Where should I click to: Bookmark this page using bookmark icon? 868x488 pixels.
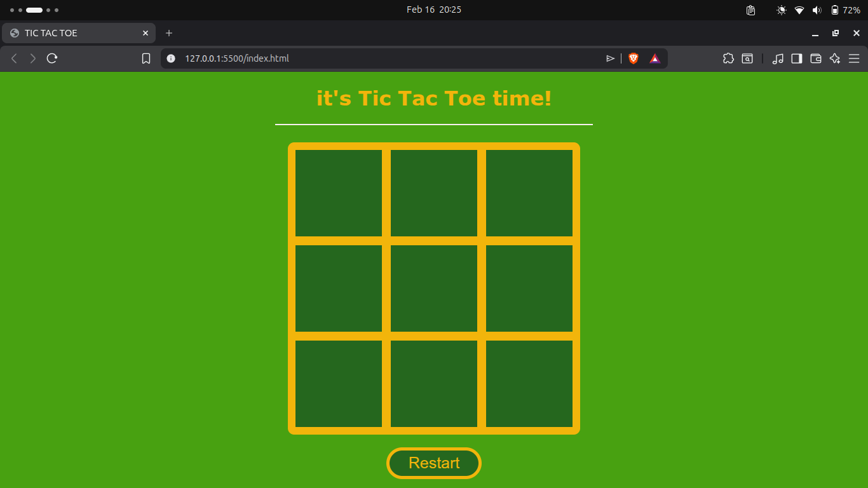coord(146,58)
